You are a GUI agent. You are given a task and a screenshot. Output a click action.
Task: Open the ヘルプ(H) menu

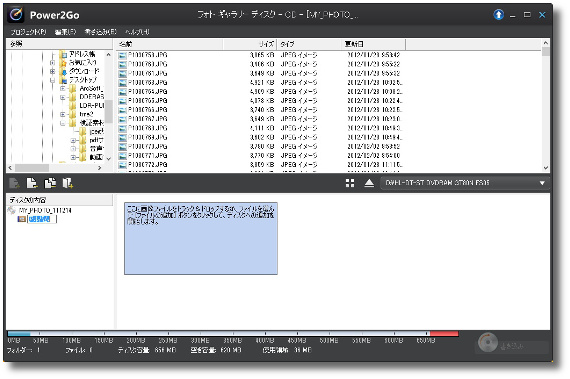[x=137, y=32]
